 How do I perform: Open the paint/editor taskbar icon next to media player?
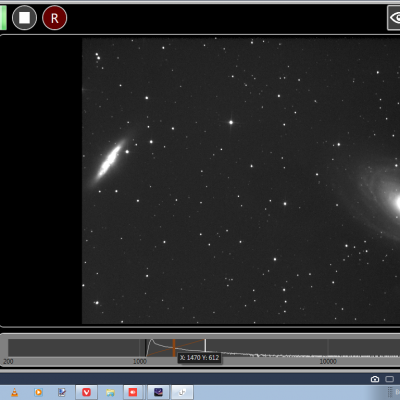pos(62,392)
